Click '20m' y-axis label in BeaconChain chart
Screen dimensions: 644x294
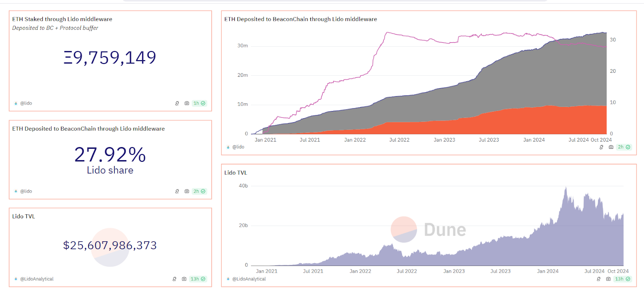click(242, 75)
